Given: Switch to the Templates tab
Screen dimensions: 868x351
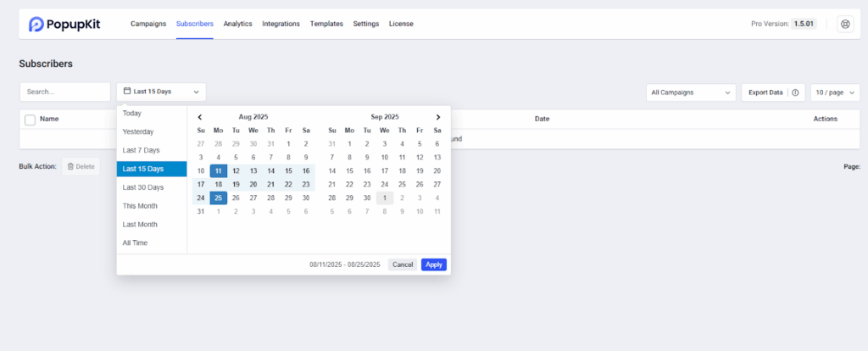Looking at the screenshot, I should [326, 24].
